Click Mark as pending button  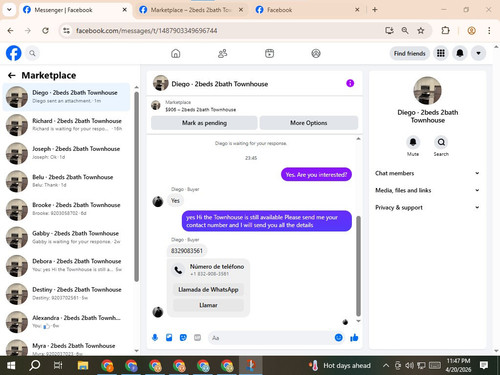point(204,123)
